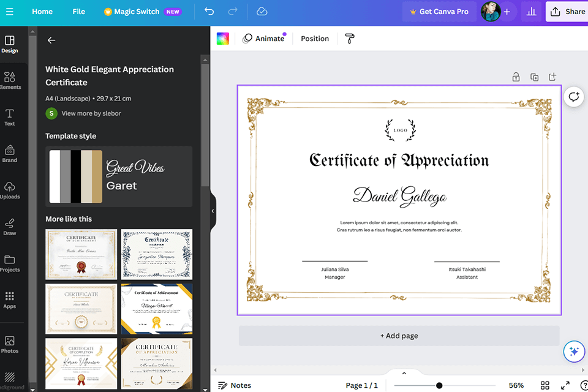
Task: Open the hamburger main menu
Action: point(9,12)
